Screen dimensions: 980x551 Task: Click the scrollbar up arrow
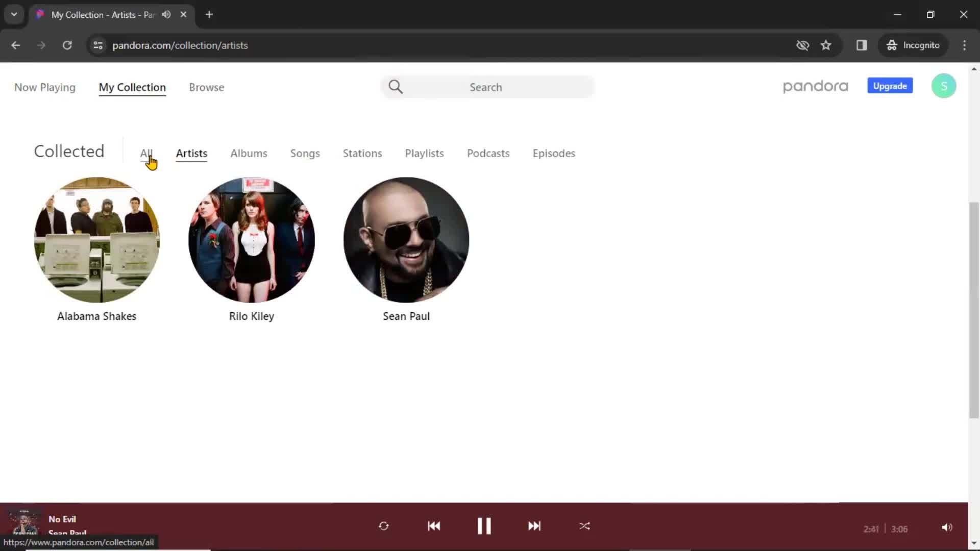coord(974,68)
